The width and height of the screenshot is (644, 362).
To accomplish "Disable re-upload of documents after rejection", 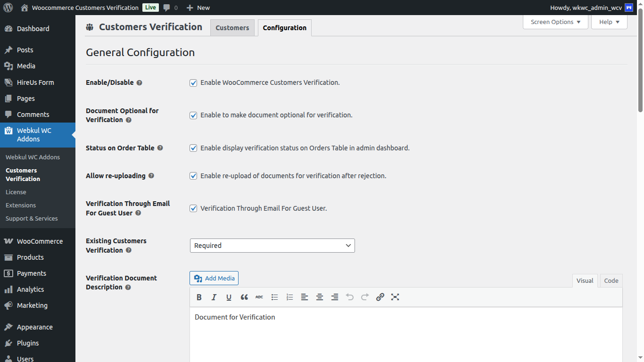I will 193,176.
